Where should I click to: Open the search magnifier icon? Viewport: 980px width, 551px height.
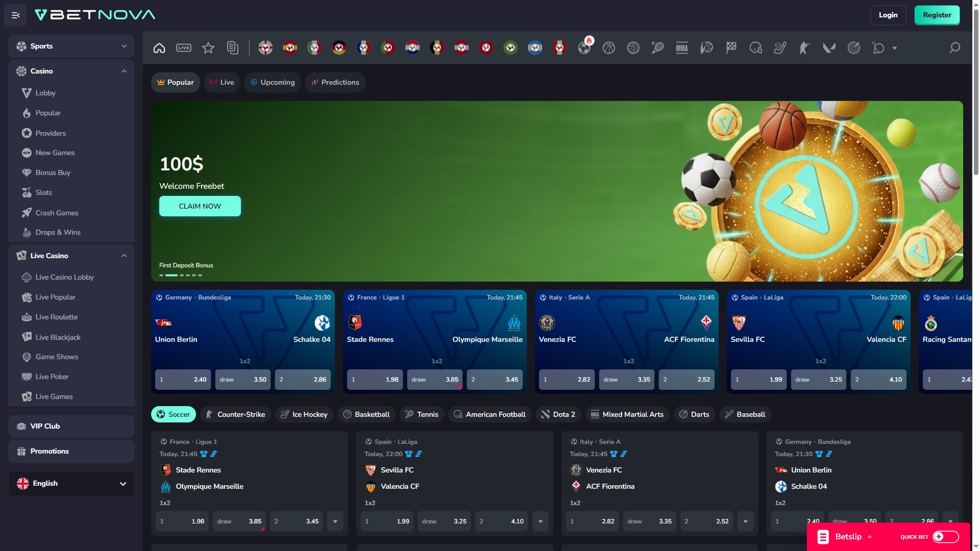click(954, 48)
